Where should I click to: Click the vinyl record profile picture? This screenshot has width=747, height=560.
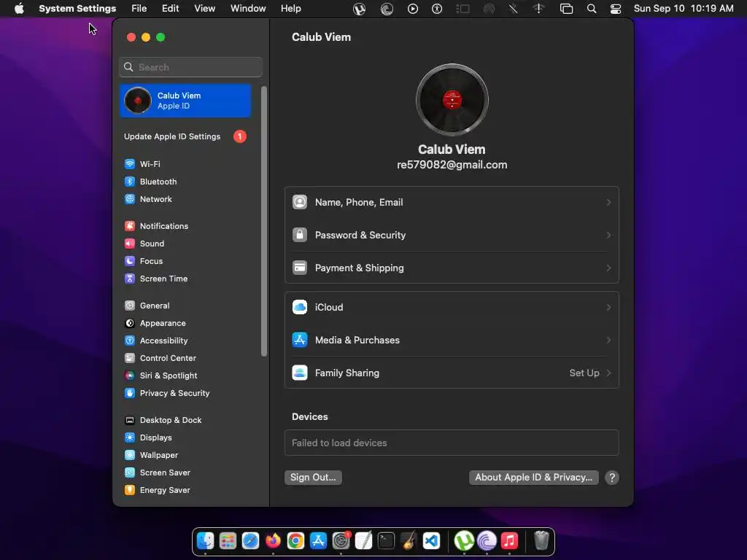452,100
